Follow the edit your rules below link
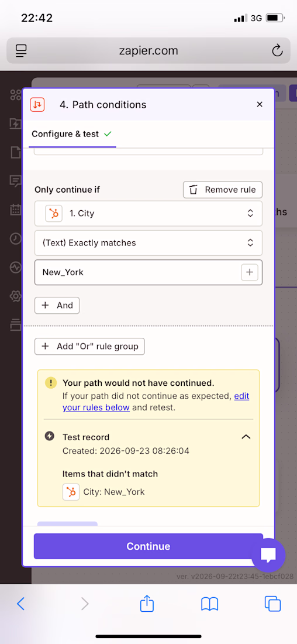 tap(156, 402)
